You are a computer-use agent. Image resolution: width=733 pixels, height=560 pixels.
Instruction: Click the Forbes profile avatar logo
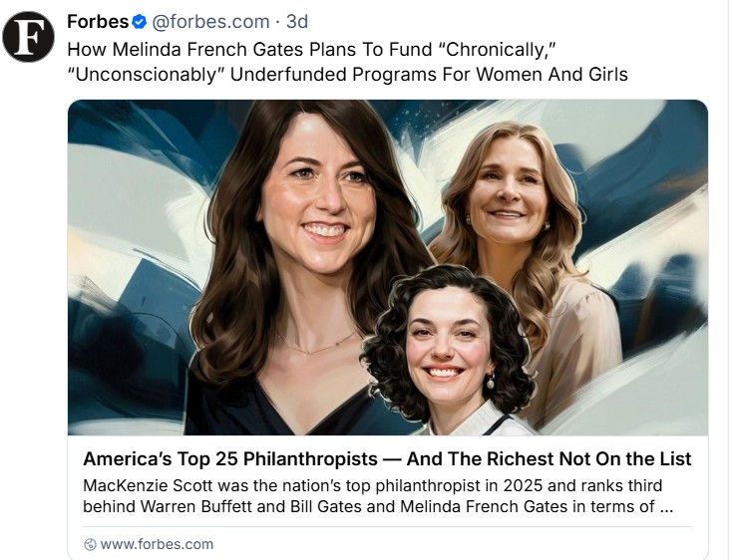point(28,37)
